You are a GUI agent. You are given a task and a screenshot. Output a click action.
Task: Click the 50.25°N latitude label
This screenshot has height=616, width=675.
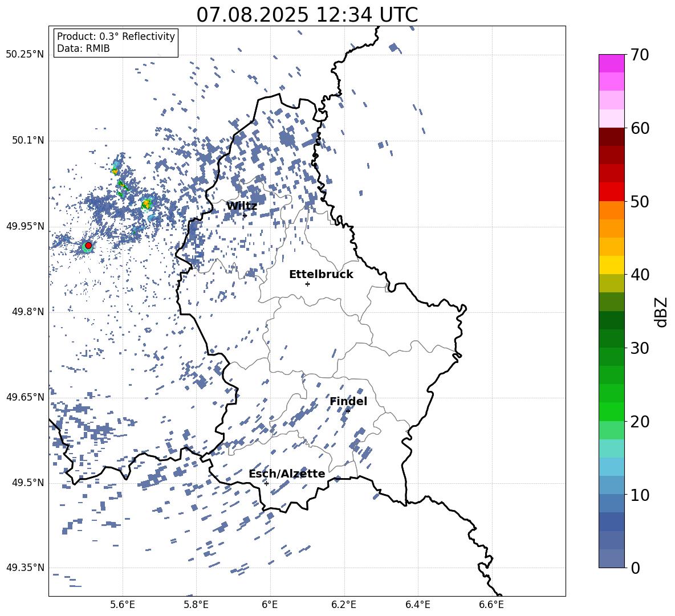tap(25, 55)
